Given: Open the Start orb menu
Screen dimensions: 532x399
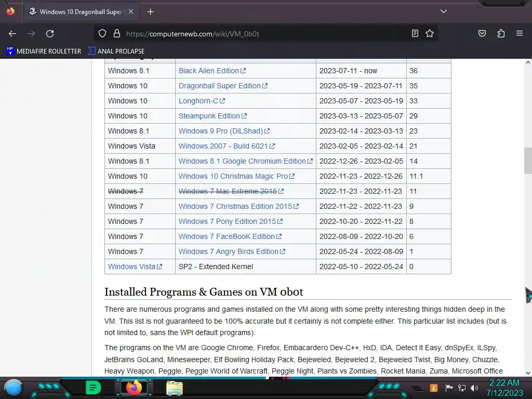Looking at the screenshot, I should tap(13, 389).
